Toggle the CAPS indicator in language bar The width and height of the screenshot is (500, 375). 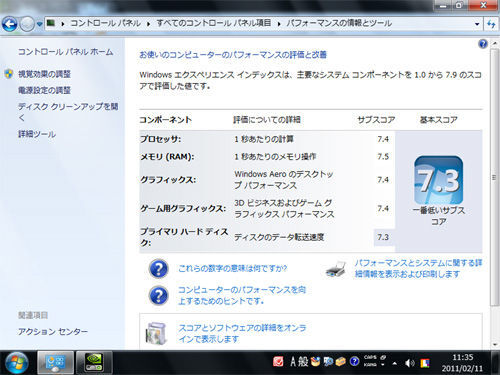pos(370,357)
